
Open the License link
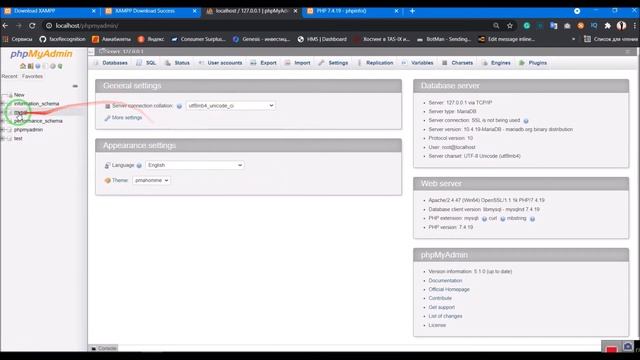(437, 325)
